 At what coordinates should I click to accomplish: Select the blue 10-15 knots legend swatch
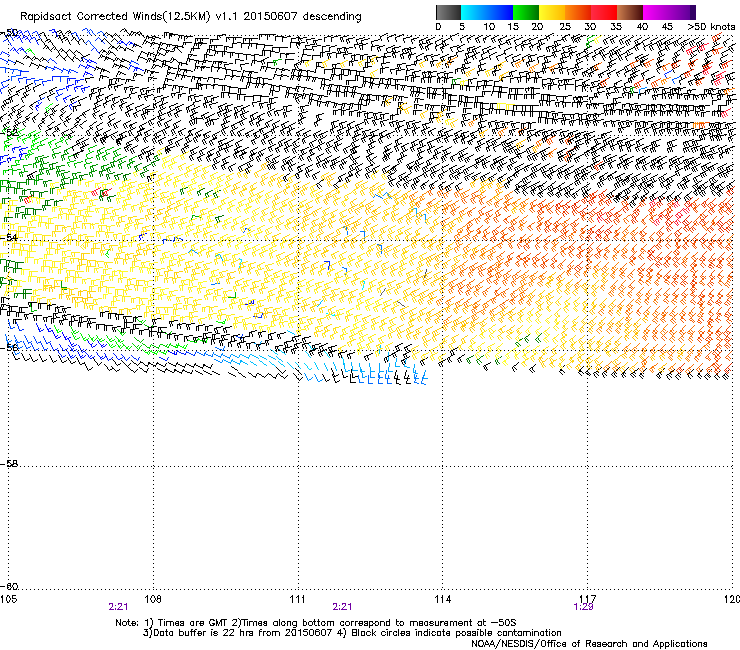pyautogui.click(x=500, y=12)
